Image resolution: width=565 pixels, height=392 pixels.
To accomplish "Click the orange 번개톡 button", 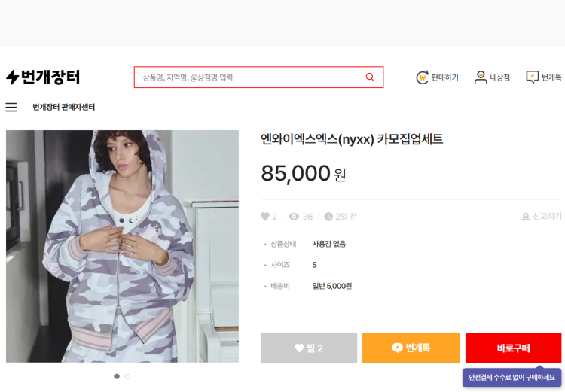I will 411,348.
